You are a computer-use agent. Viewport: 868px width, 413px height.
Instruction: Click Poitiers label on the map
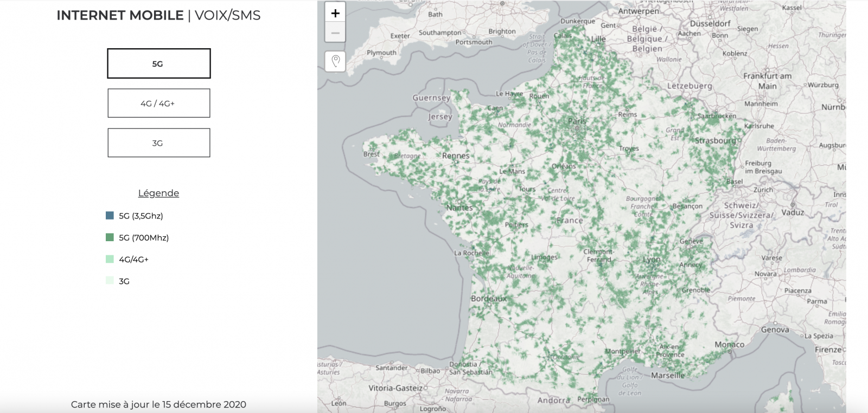click(x=516, y=224)
